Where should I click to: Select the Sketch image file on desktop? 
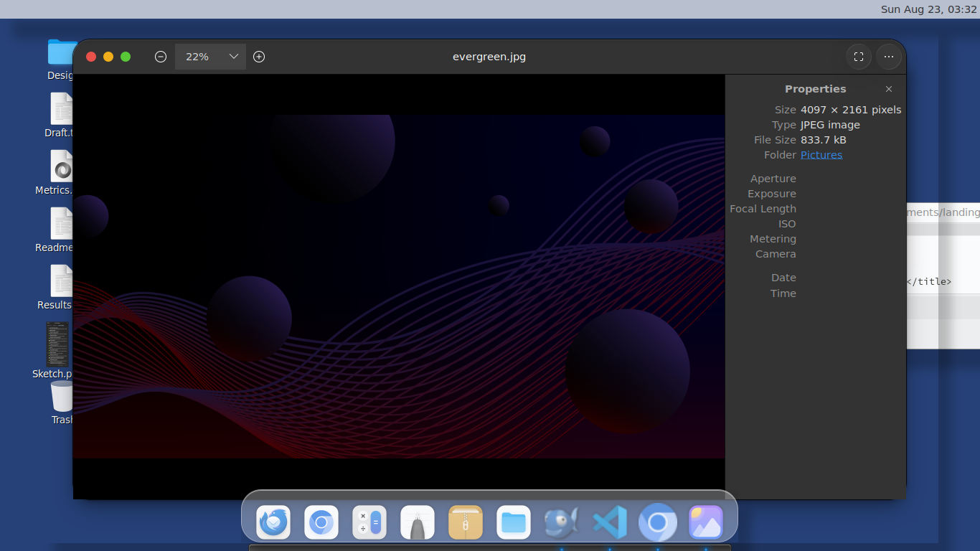click(x=53, y=350)
